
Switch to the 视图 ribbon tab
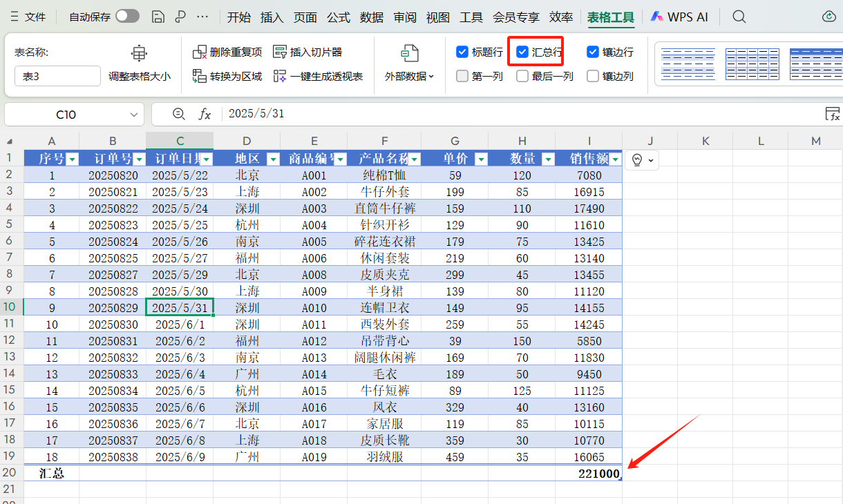click(x=437, y=17)
